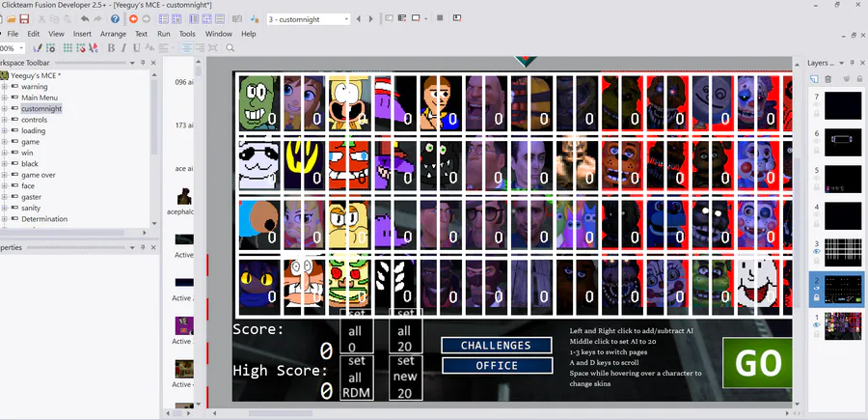Click the magnifier search icon
The height and width of the screenshot is (420, 868).
click(x=231, y=48)
